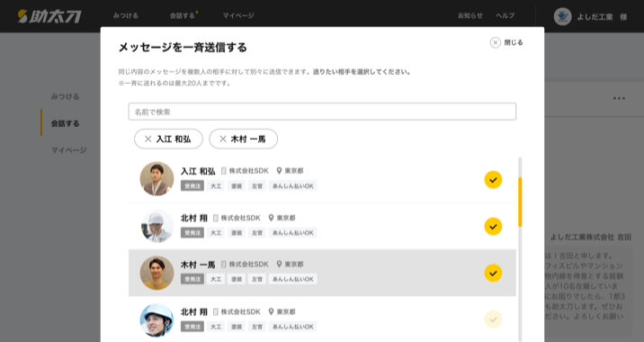Screen dimensions: 644x342
Task: Click 木村 一馬 profile photo
Action: coord(157,273)
